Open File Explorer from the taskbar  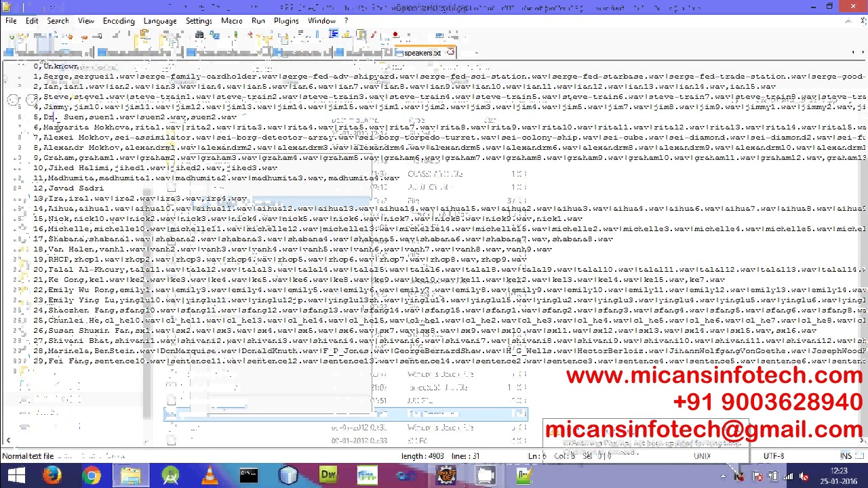pos(131,476)
